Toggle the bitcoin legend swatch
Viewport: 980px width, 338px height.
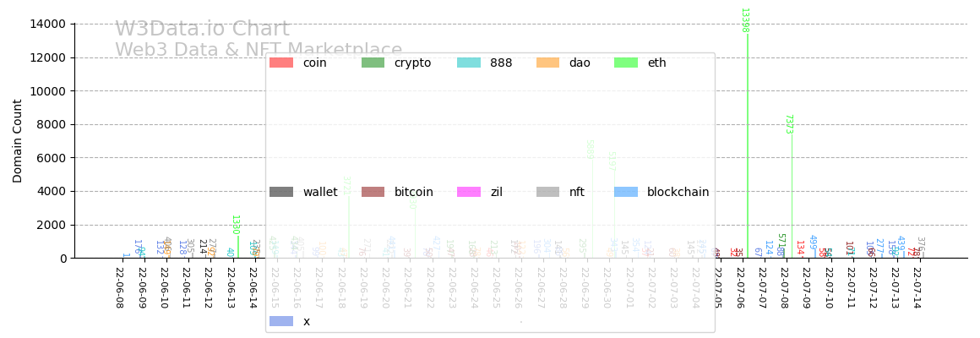point(373,192)
